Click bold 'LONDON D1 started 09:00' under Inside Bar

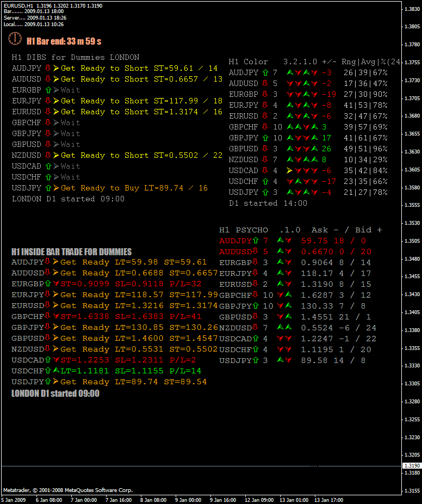(x=55, y=394)
